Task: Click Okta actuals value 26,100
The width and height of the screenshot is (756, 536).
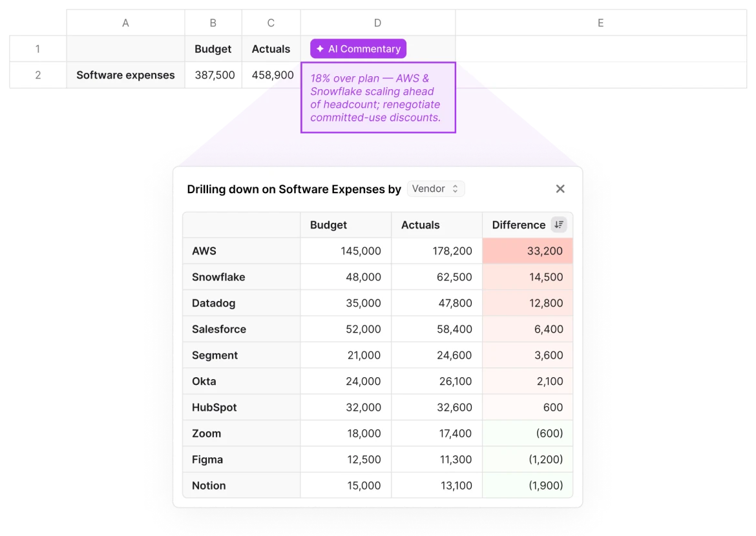Action: pos(437,381)
